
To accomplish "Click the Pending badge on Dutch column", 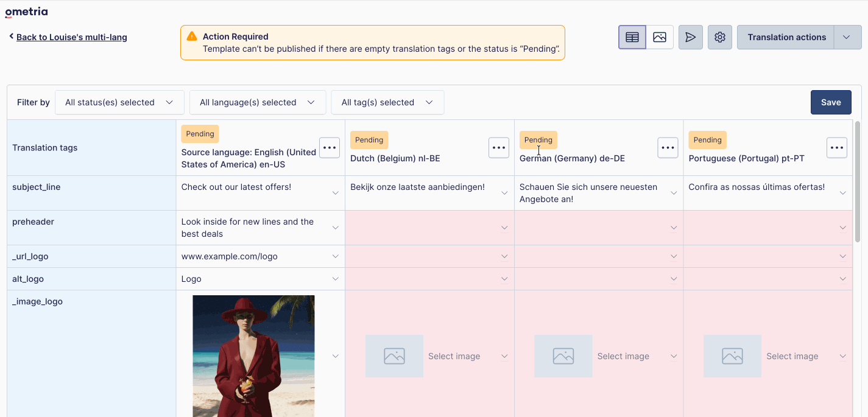I will (369, 140).
